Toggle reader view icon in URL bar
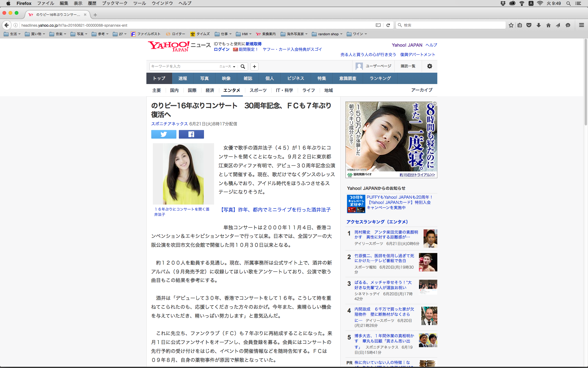This screenshot has width=588, height=368. tap(378, 25)
